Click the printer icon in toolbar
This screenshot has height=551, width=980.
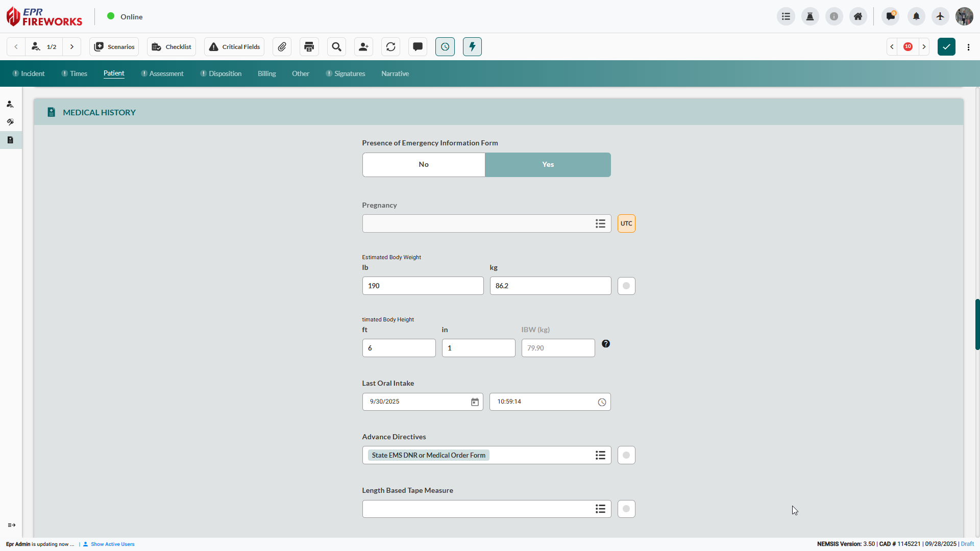pyautogui.click(x=309, y=47)
